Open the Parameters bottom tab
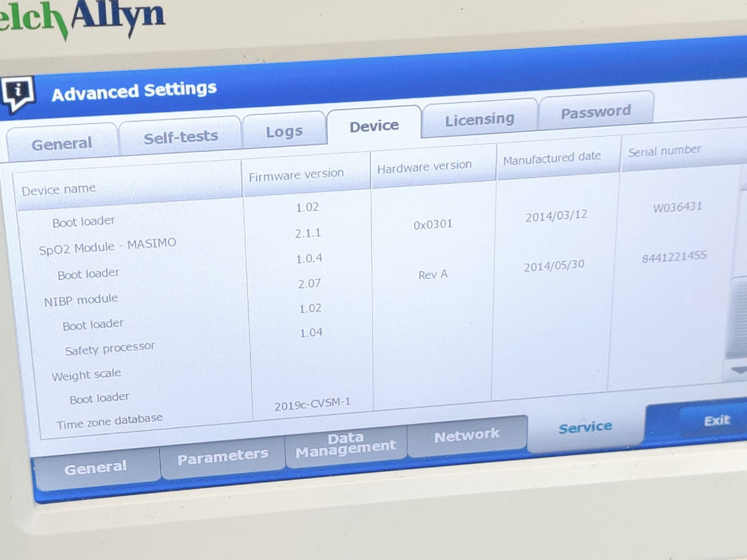Image resolution: width=747 pixels, height=560 pixels. point(222,457)
